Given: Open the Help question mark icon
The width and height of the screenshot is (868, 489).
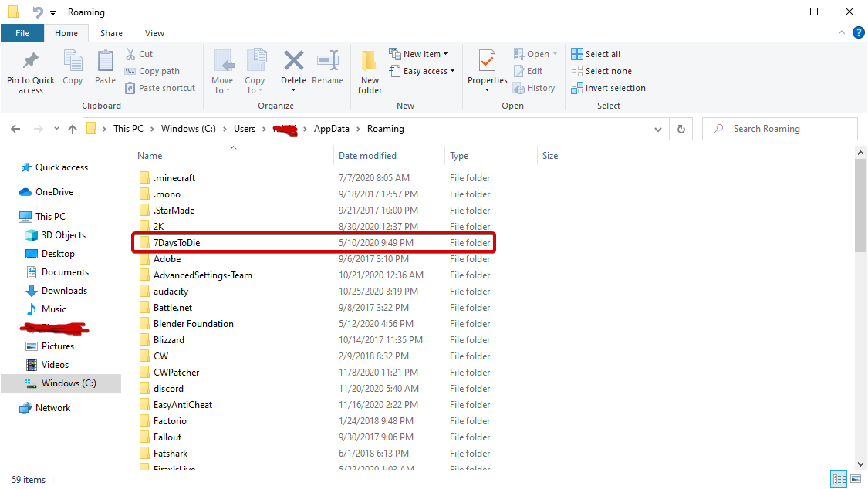Looking at the screenshot, I should (x=858, y=33).
